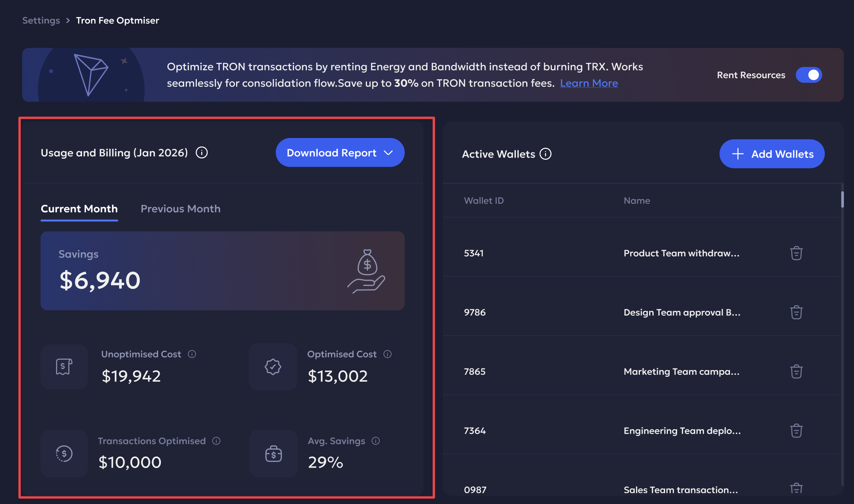Viewport: 854px width, 504px height.
Task: Expand the Download Report dropdown
Action: coord(340,153)
